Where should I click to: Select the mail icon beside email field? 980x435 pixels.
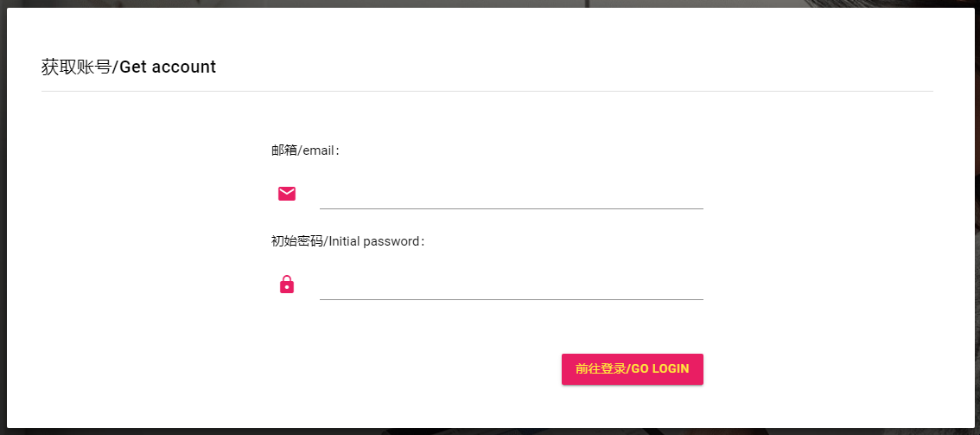pyautogui.click(x=287, y=194)
